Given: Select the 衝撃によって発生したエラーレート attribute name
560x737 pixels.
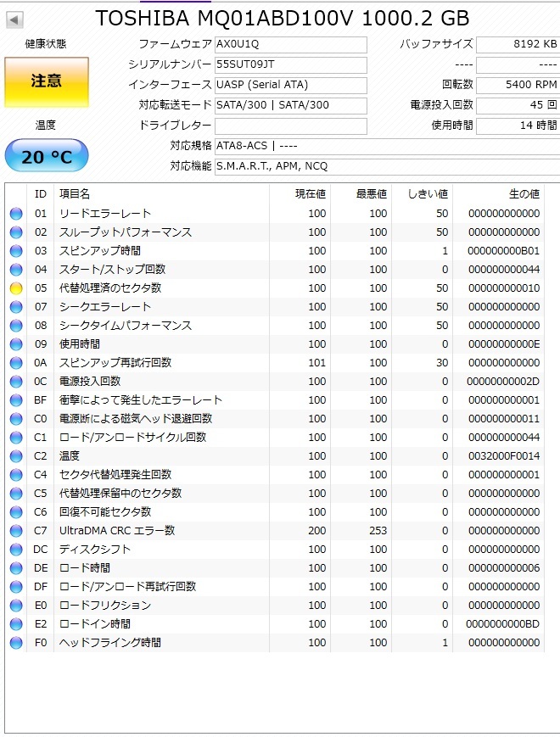Looking at the screenshot, I should click(x=141, y=400).
